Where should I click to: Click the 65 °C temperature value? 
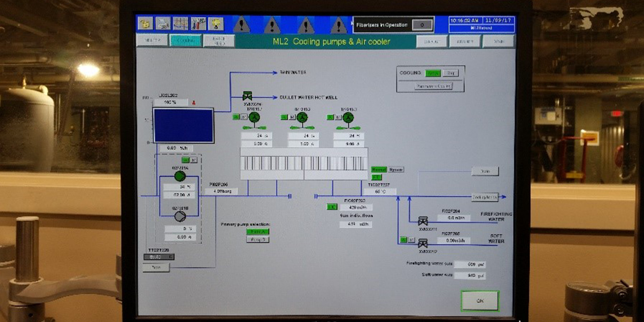pos(379,191)
